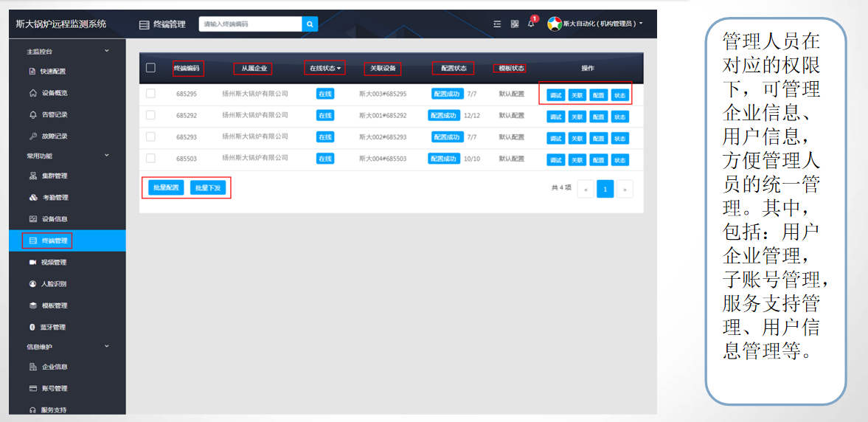Toggle the sidebar collapse list icon
The height and width of the screenshot is (422, 868).
pos(498,24)
